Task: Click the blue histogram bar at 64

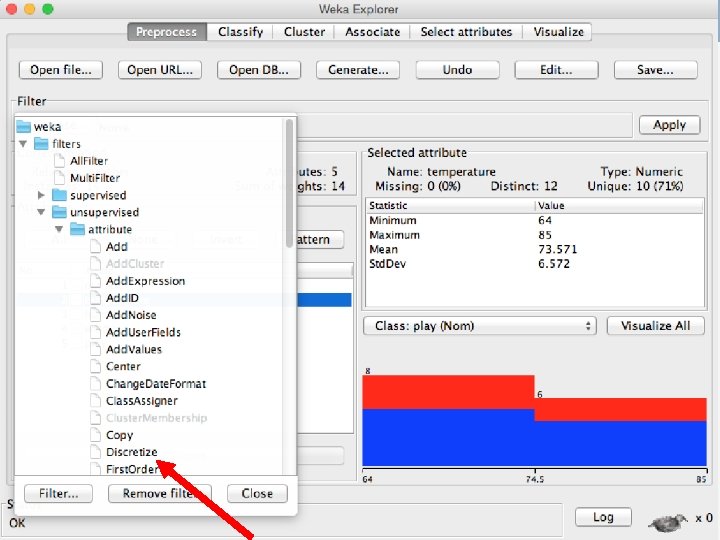Action: tap(448, 438)
